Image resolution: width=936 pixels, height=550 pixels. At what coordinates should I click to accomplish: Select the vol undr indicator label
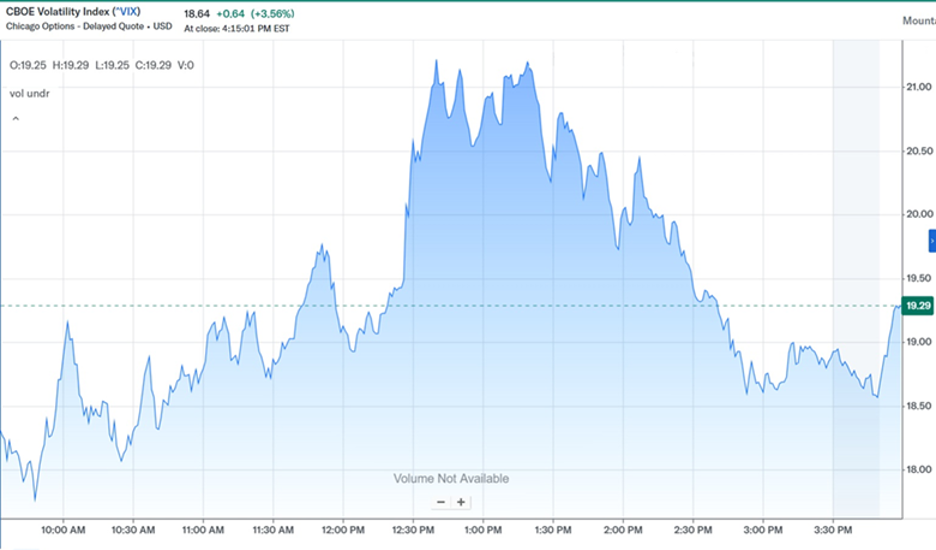point(30,94)
